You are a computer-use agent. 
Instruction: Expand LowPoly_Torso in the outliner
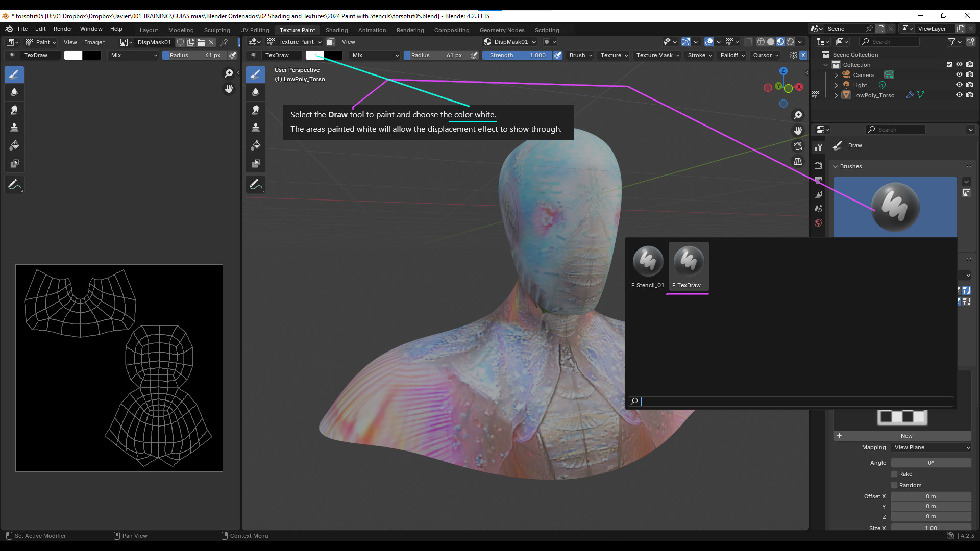(x=836, y=95)
